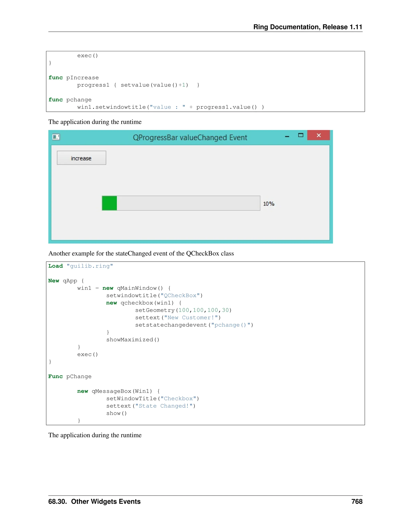The width and height of the screenshot is (411, 532).
Task: Click the "68.30. Other Widgets Events" footer heading
Action: 95,501
